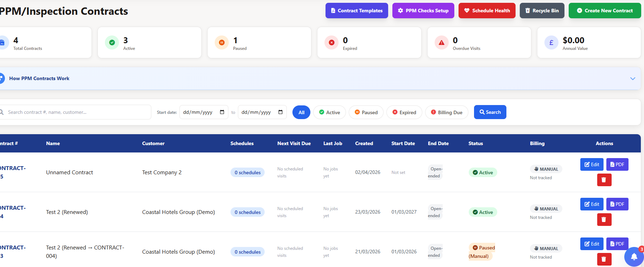644x267 pixels.
Task: Click the Paused (Manual) status badge
Action: (482, 252)
